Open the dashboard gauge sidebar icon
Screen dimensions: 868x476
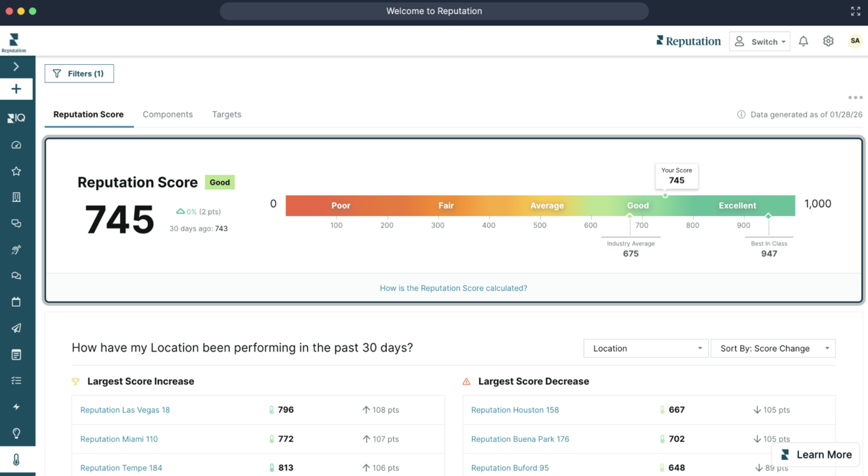(16, 145)
